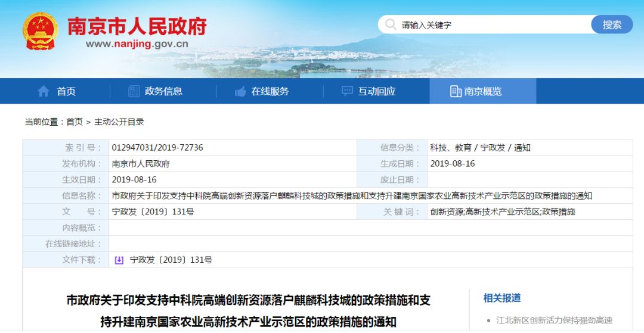Click the 索引号 field label
The width and height of the screenshot is (644, 333).
[x=82, y=148]
